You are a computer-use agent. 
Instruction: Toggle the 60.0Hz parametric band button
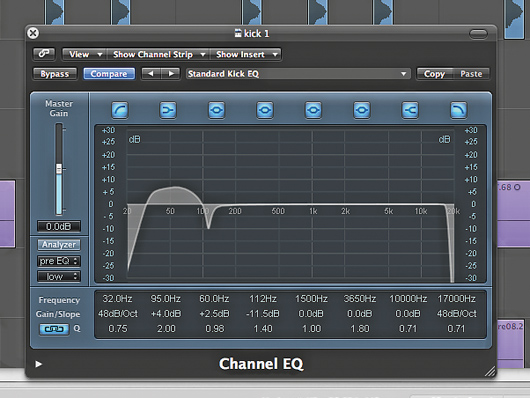(x=216, y=110)
